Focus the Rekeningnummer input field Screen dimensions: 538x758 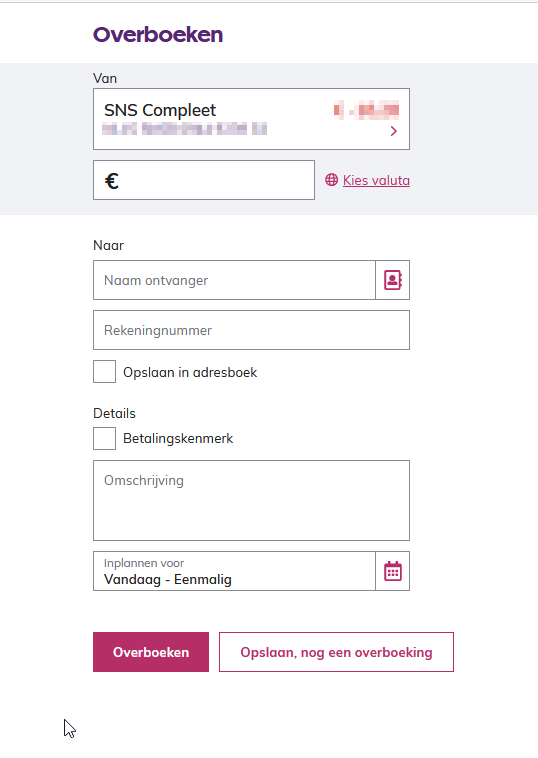[251, 330]
